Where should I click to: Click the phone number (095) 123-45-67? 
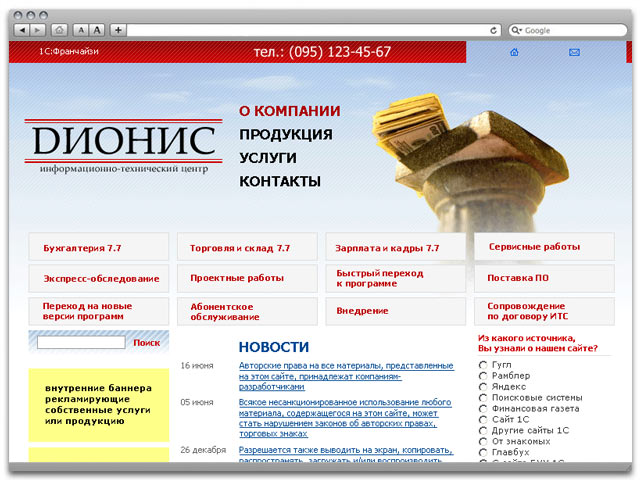click(x=340, y=52)
